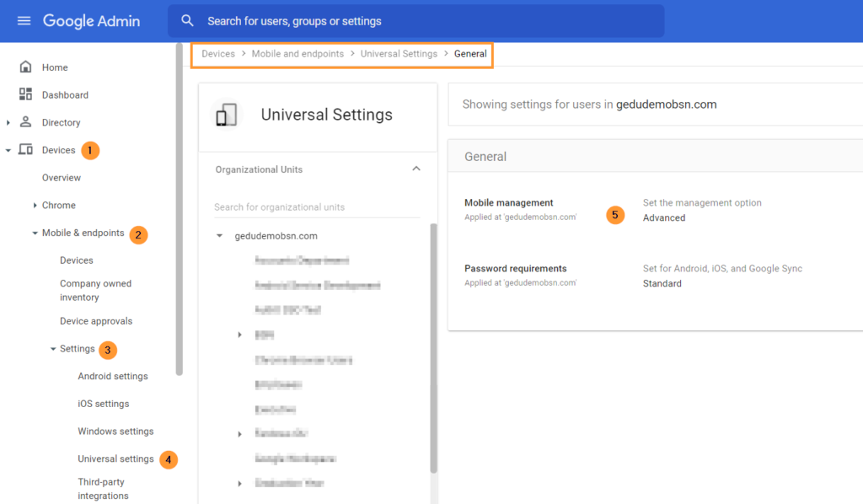Open Windows settings
The height and width of the screenshot is (504, 863).
[115, 431]
